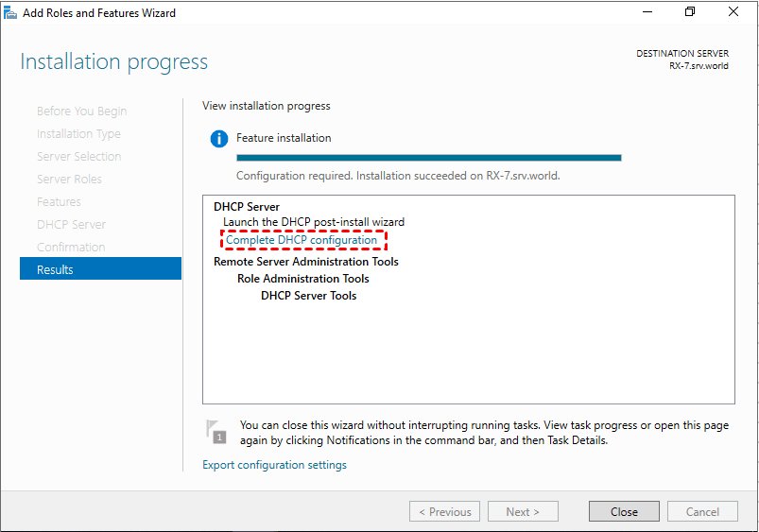Select the Server Roles step
759x532 pixels.
(x=69, y=179)
